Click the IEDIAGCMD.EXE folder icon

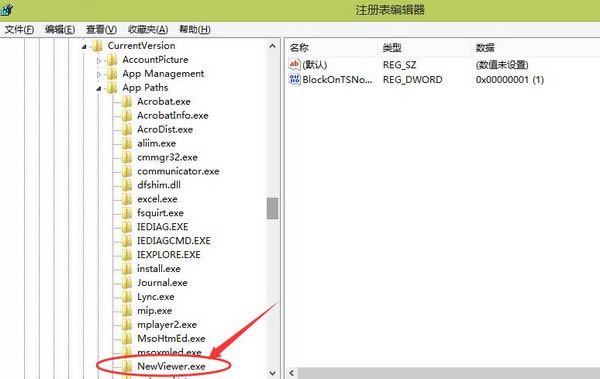127,241
